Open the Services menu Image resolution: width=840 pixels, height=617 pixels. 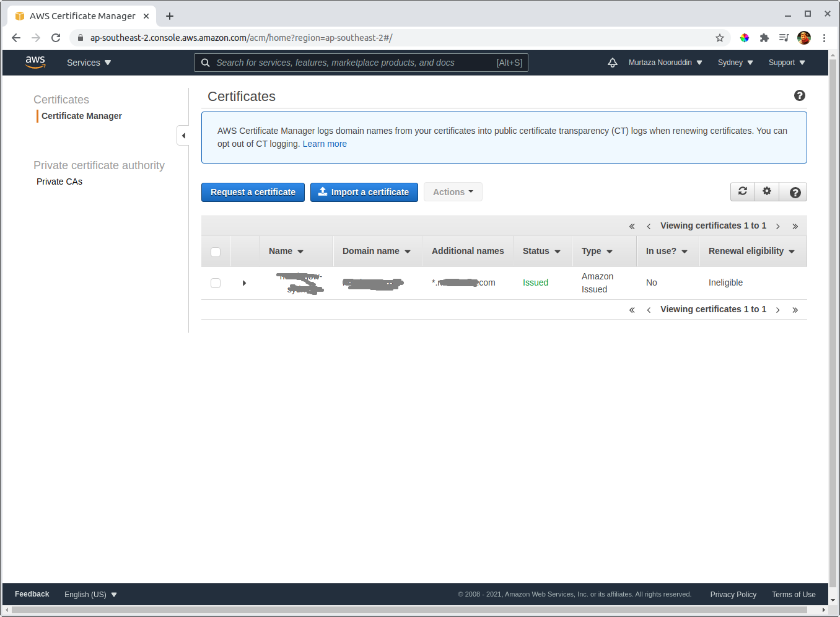coord(88,62)
